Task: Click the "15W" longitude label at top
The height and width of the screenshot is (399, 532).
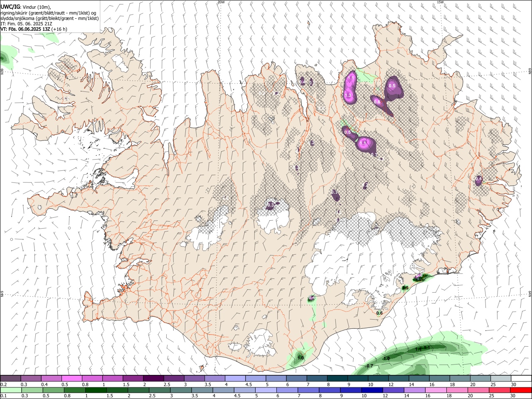Action: pos(441,2)
